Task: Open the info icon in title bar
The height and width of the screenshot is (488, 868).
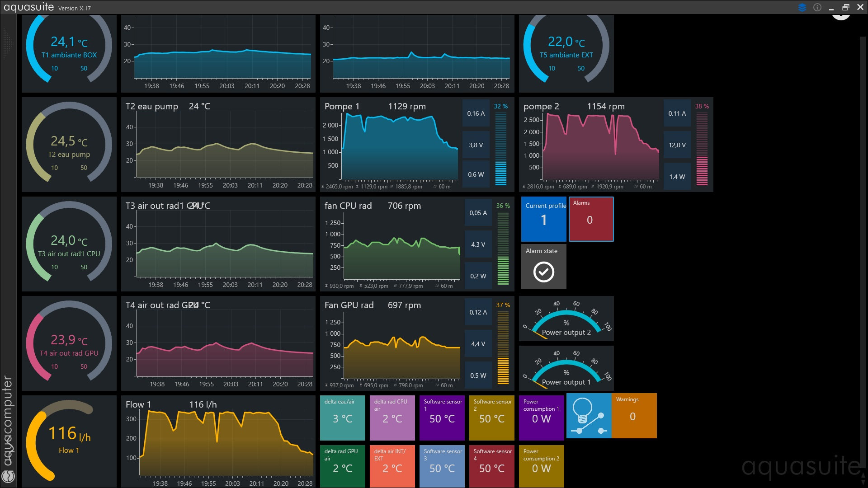Action: coord(817,7)
